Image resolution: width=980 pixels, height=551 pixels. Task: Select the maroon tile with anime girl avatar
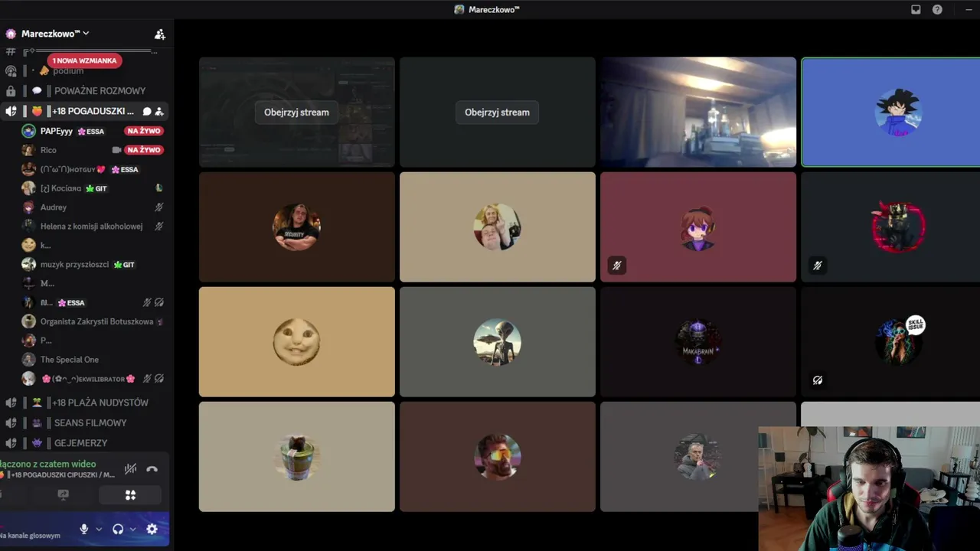point(698,227)
